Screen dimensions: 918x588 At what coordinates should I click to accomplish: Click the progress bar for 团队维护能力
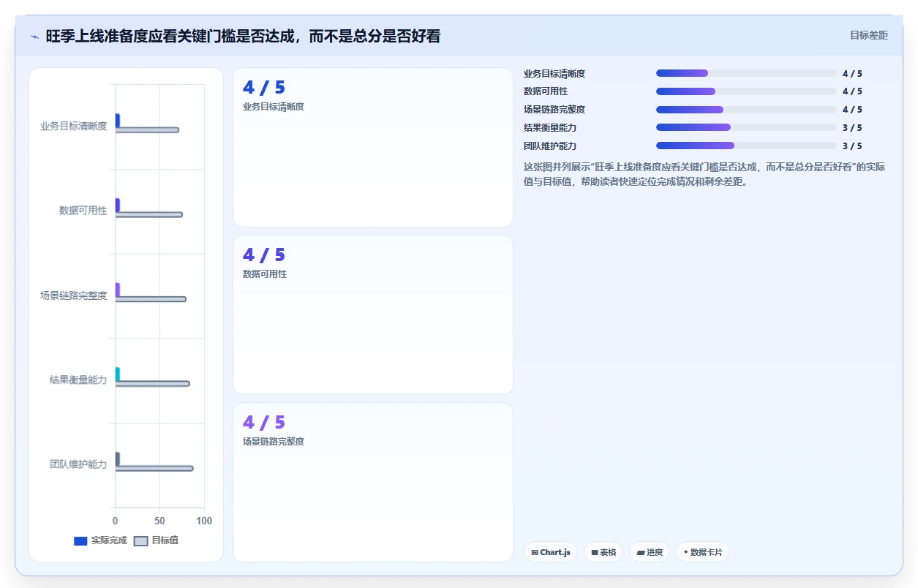point(746,146)
